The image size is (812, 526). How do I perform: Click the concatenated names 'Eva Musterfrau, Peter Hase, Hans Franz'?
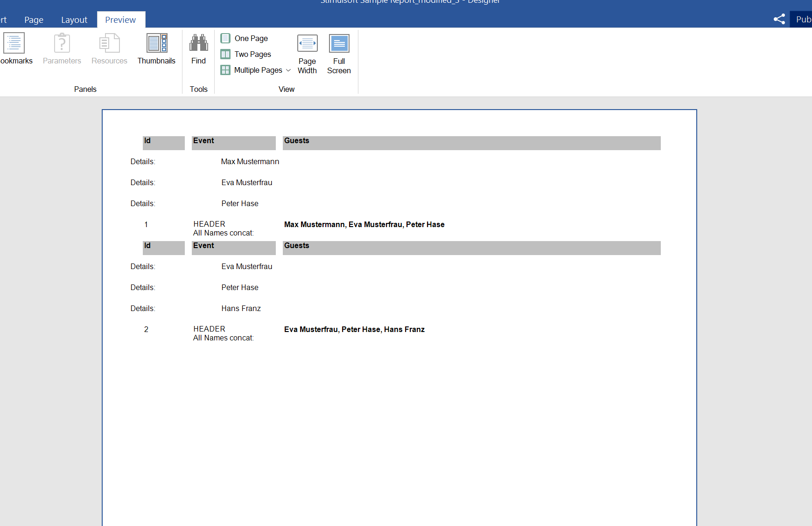[x=355, y=329]
